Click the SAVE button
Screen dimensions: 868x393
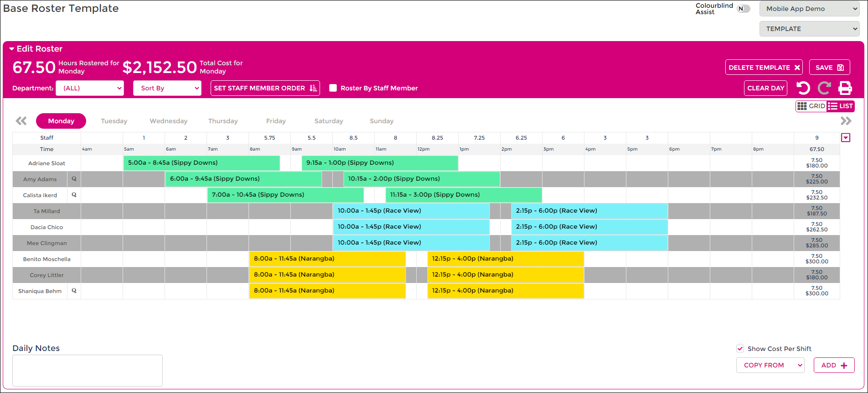coord(830,68)
